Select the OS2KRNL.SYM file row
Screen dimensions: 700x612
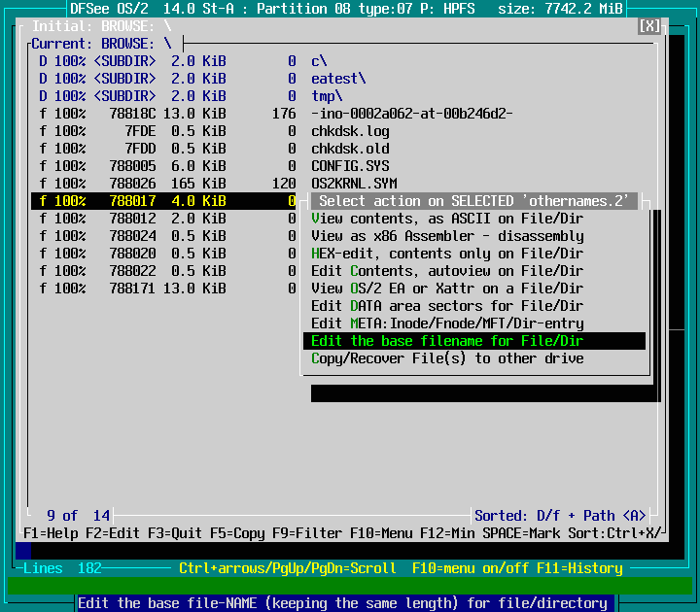pyautogui.click(x=354, y=184)
